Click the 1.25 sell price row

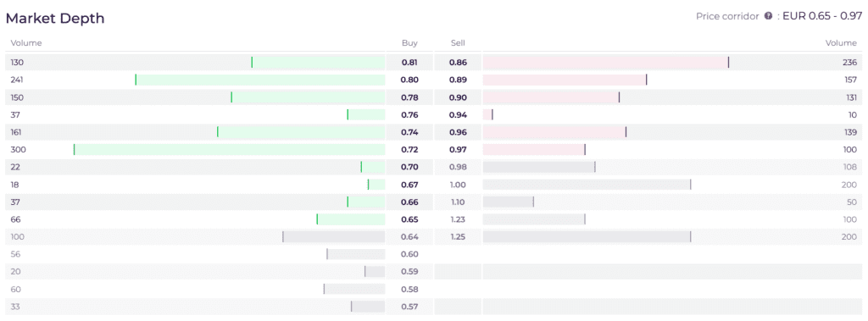click(x=648, y=237)
